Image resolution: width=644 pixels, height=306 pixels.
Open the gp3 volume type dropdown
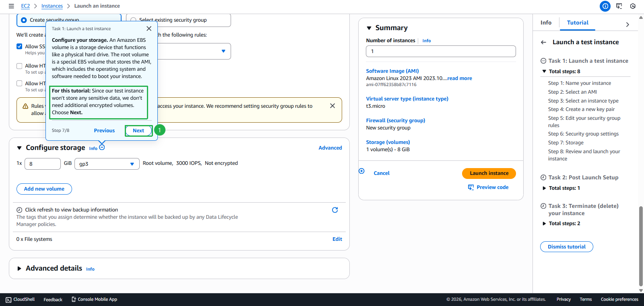pos(107,164)
